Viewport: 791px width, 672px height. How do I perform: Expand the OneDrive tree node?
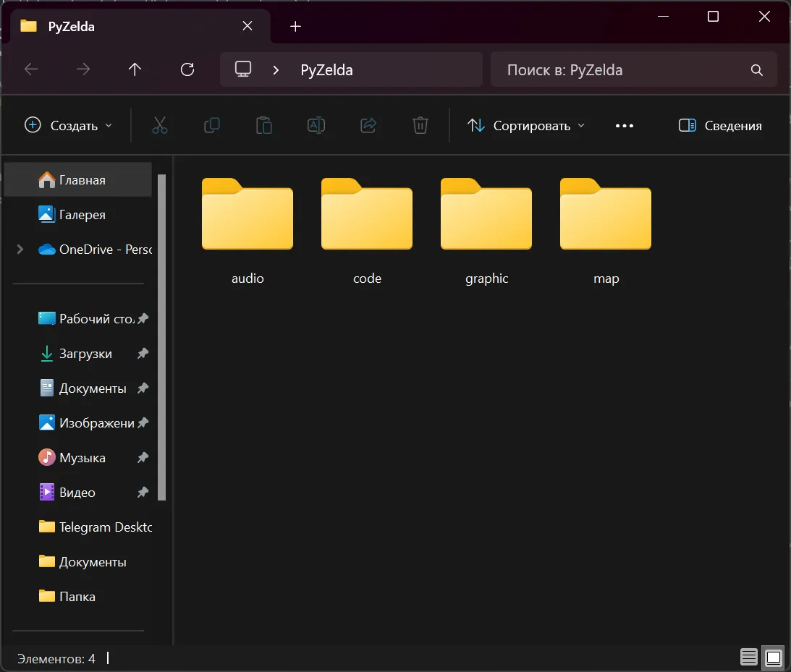(20, 250)
